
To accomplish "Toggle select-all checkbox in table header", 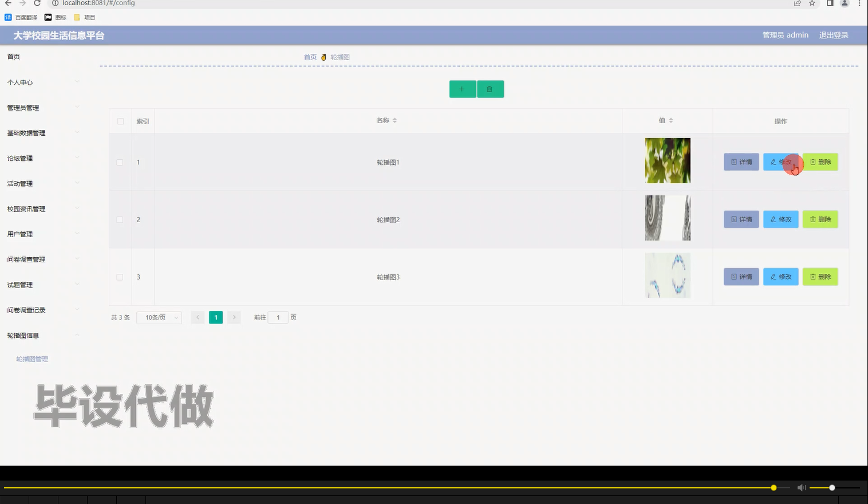I will [x=120, y=121].
